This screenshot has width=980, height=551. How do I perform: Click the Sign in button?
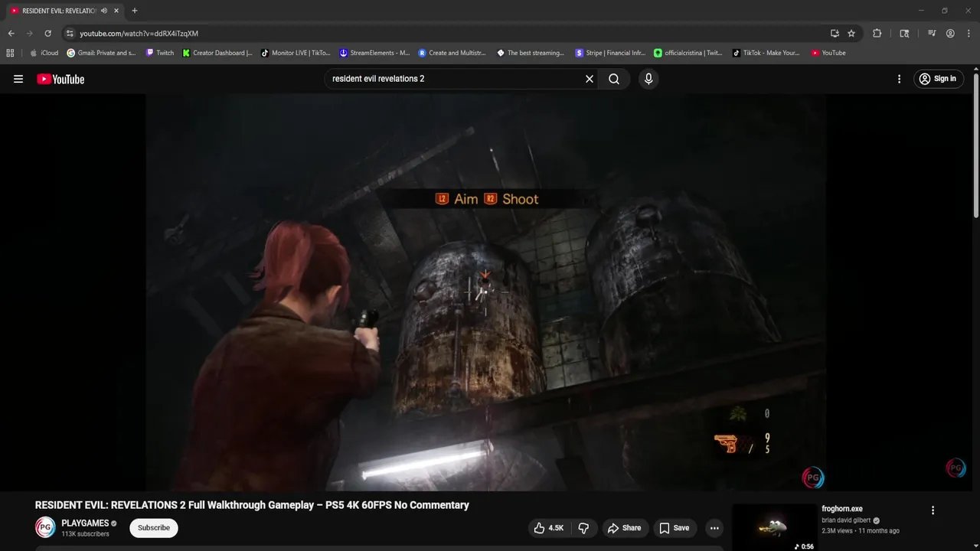coord(938,79)
